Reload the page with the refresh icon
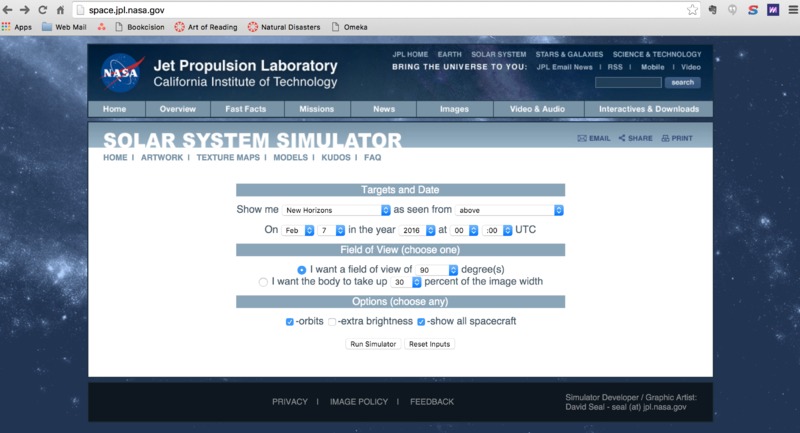The image size is (800, 433). tap(42, 10)
